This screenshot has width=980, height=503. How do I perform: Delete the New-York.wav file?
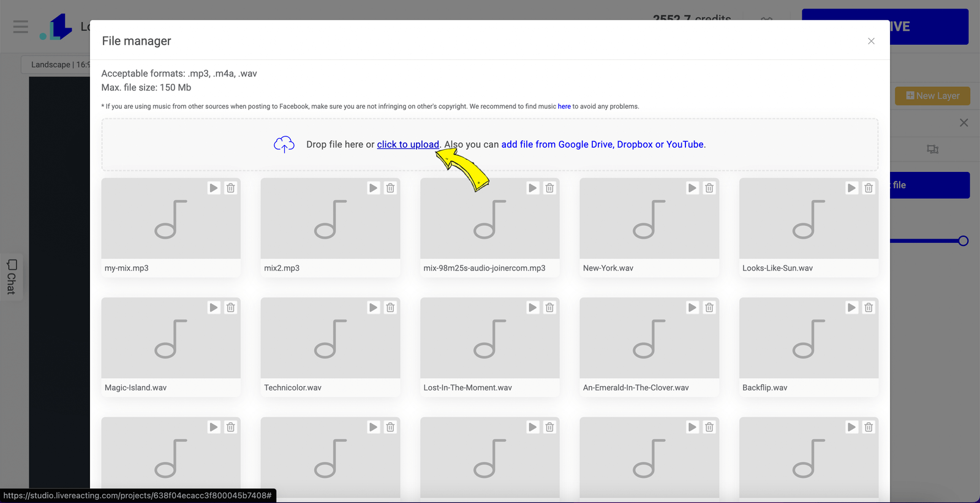click(x=709, y=188)
